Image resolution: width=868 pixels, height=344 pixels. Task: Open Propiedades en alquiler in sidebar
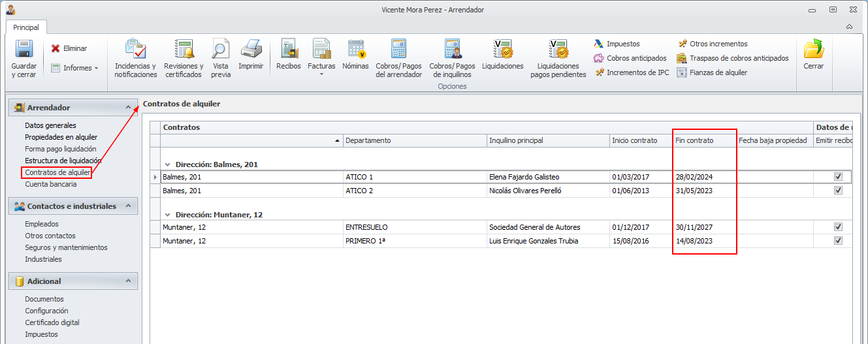(x=61, y=137)
